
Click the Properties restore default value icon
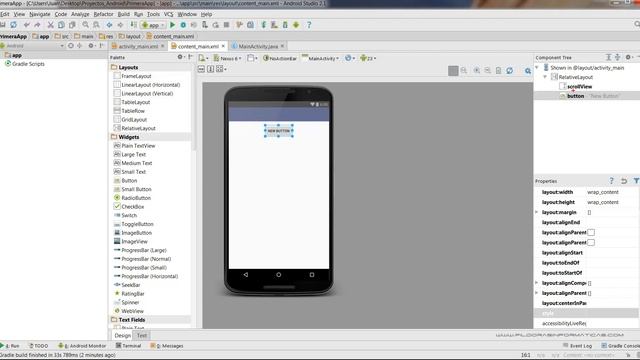[x=624, y=181]
